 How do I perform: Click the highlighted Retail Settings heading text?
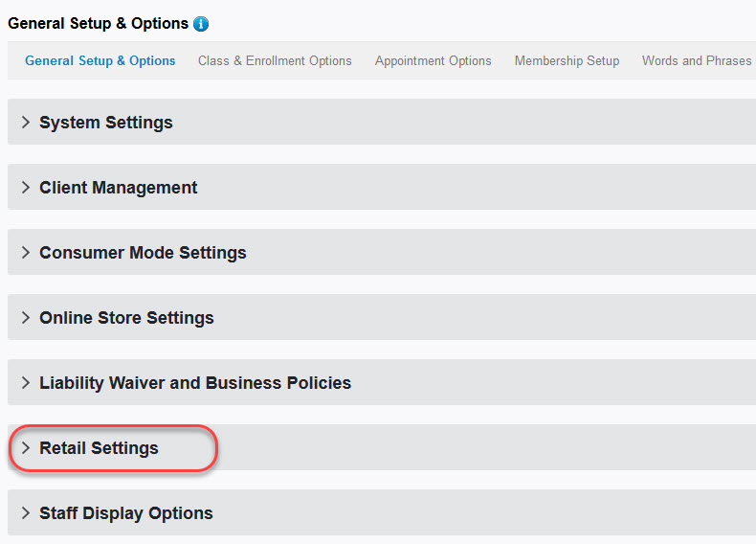(x=99, y=448)
